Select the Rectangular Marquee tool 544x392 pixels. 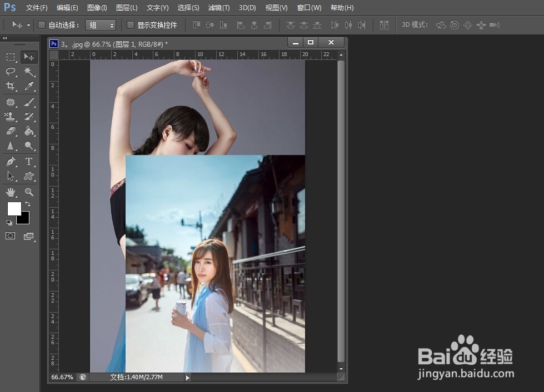11,57
